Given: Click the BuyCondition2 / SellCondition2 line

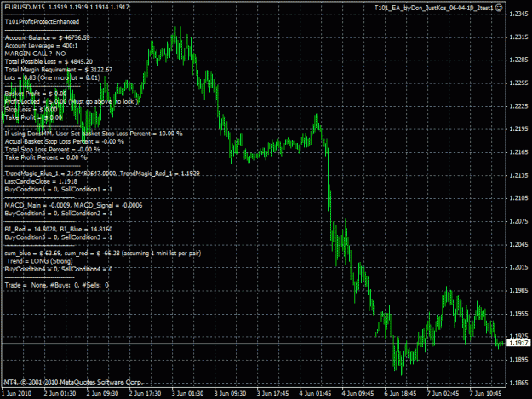Looking at the screenshot, I should tap(59, 214).
